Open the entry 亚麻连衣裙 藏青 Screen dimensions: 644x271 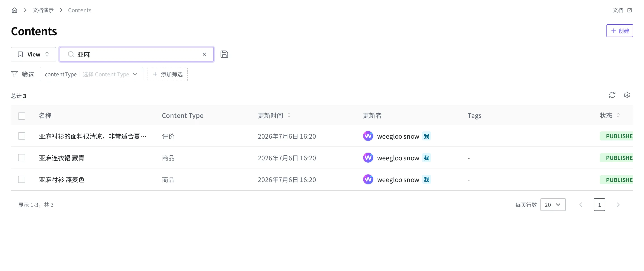(62, 158)
